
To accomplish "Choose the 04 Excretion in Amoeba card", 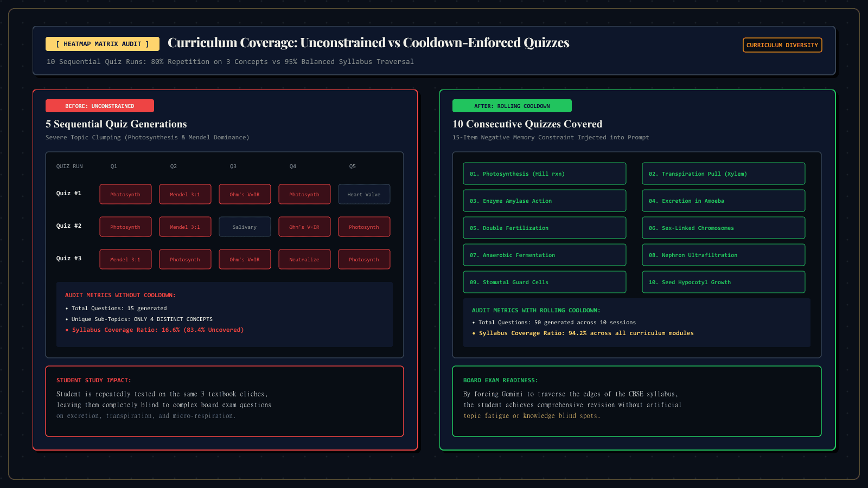I will 724,201.
